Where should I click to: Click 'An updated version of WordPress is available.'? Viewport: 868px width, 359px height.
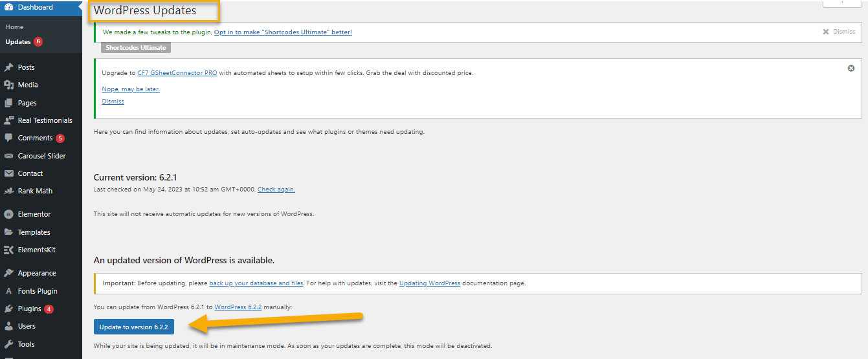(x=184, y=260)
